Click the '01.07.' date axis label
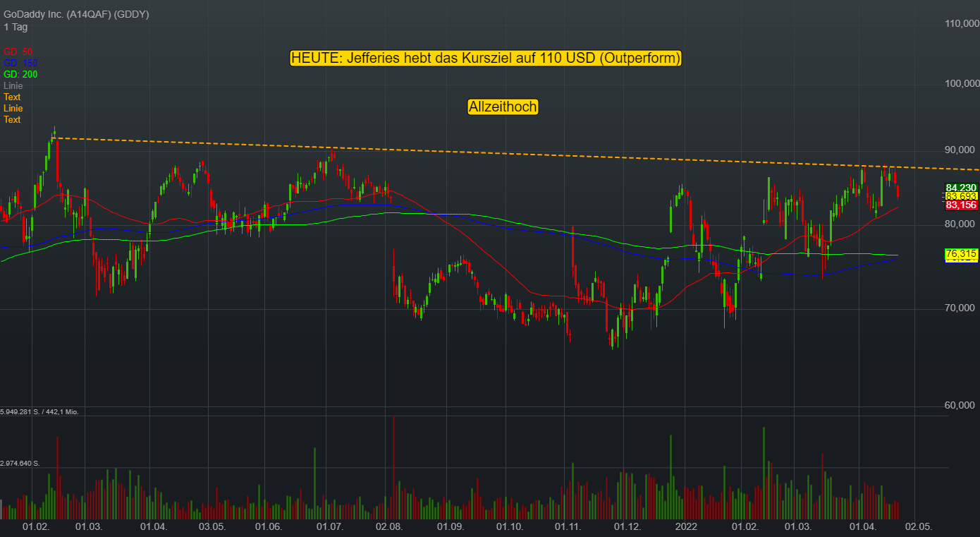The height and width of the screenshot is (537, 980). click(x=329, y=527)
